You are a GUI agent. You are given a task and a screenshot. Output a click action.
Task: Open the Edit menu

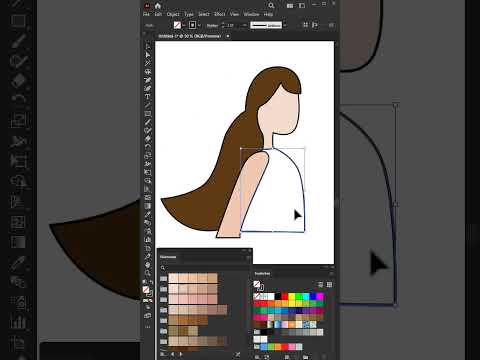pos(158,14)
